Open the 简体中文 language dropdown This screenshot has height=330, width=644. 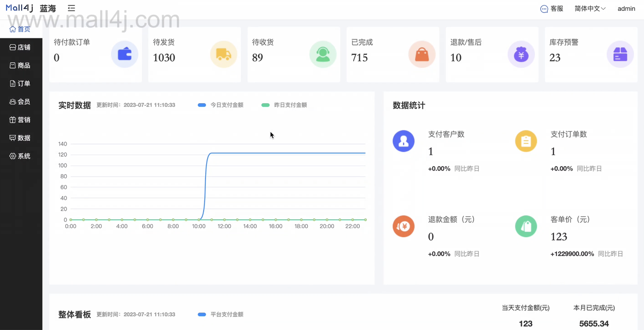(x=589, y=8)
